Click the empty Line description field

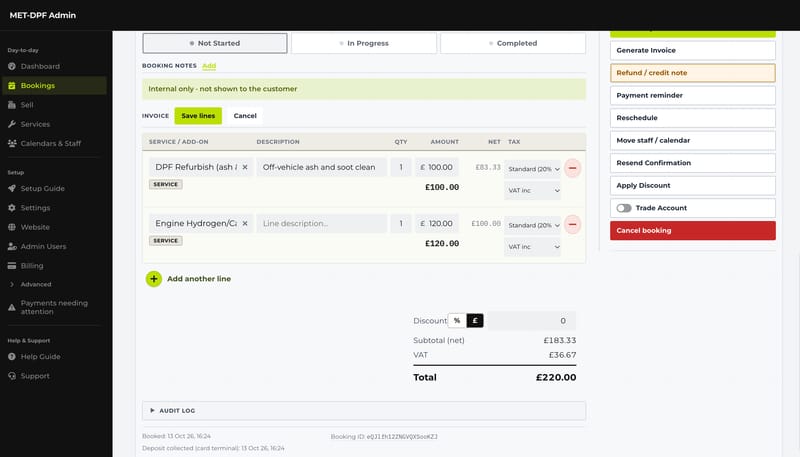(321, 223)
